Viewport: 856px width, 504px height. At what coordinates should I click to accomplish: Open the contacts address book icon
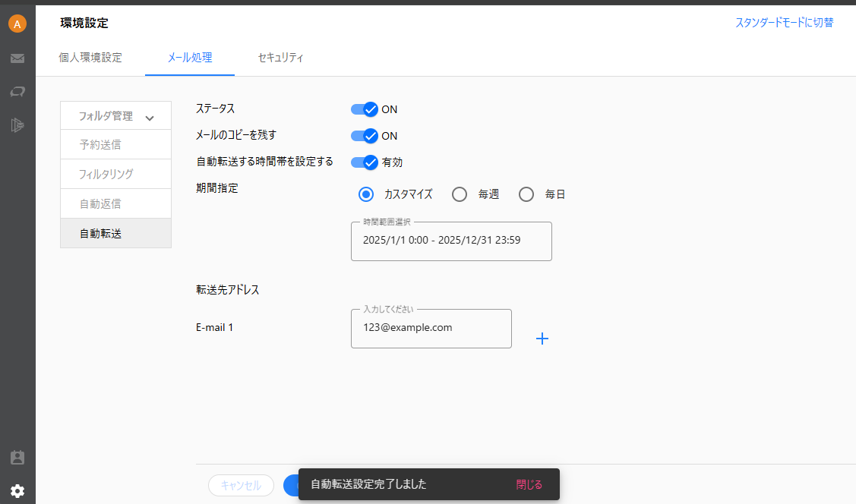17,457
